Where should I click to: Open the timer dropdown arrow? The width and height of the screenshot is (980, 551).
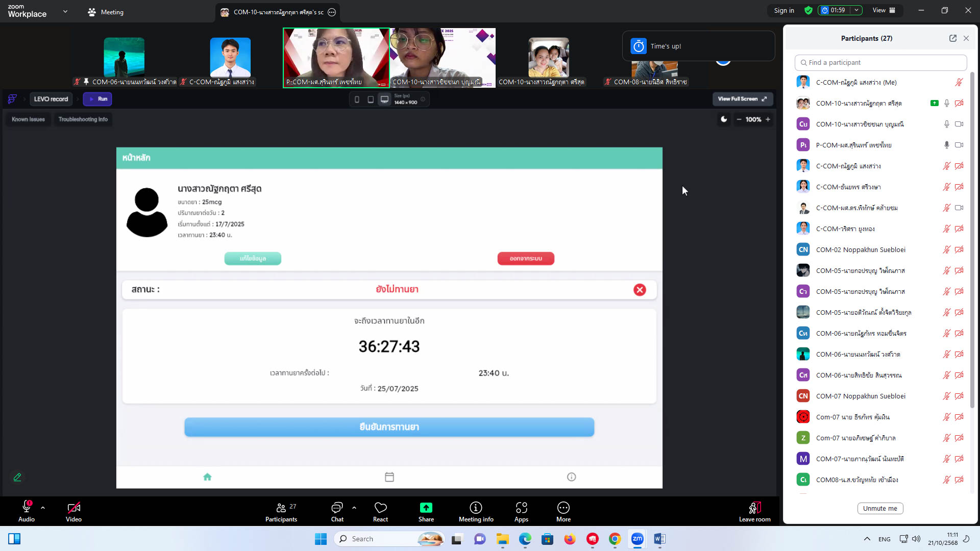[x=856, y=10]
